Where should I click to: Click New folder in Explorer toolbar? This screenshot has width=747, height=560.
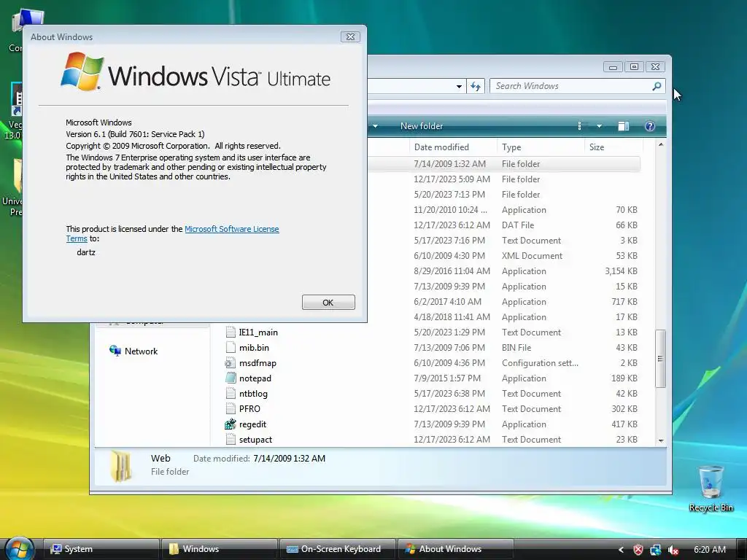422,126
